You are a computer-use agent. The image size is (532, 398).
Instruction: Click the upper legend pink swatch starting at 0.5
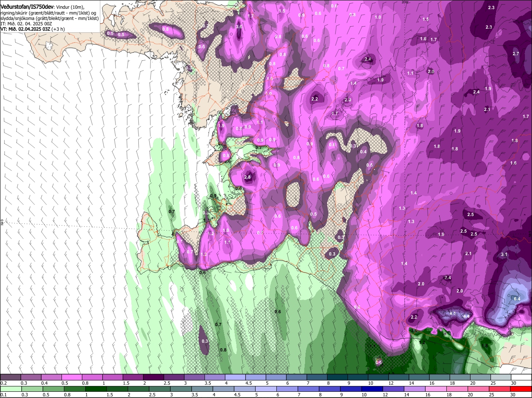click(x=71, y=377)
